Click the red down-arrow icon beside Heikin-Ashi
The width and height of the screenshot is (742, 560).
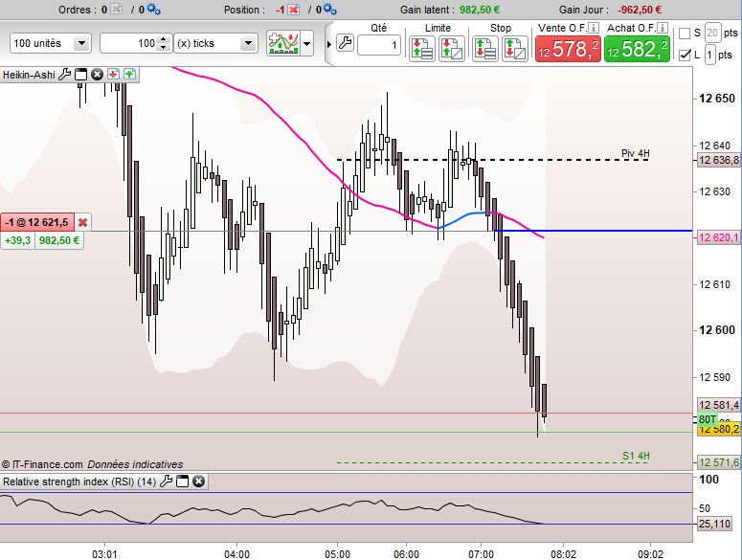pos(113,75)
